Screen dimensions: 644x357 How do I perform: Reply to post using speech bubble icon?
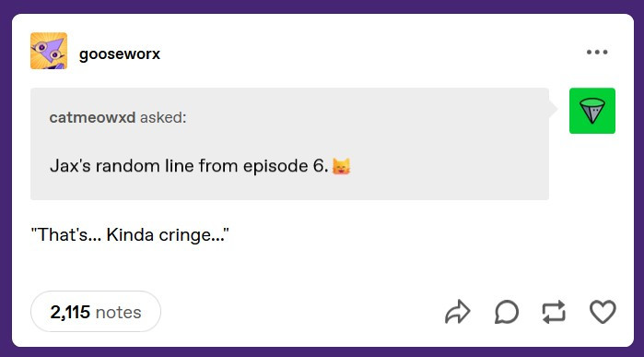506,312
